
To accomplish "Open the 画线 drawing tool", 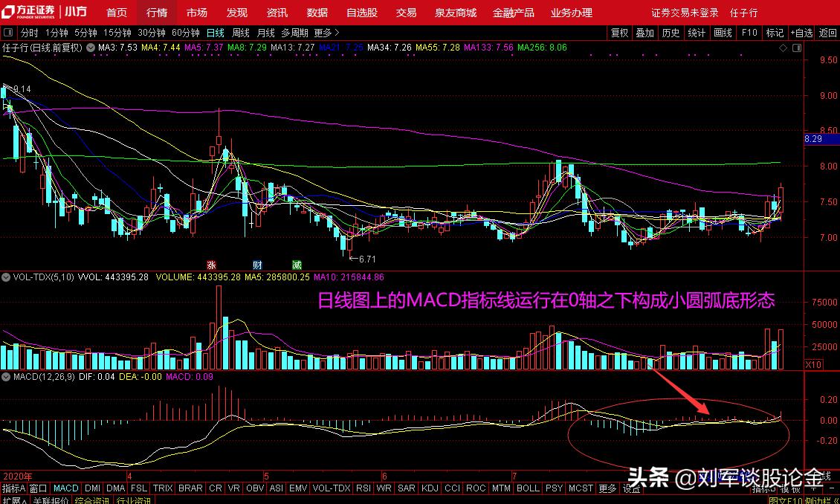I will [x=723, y=33].
